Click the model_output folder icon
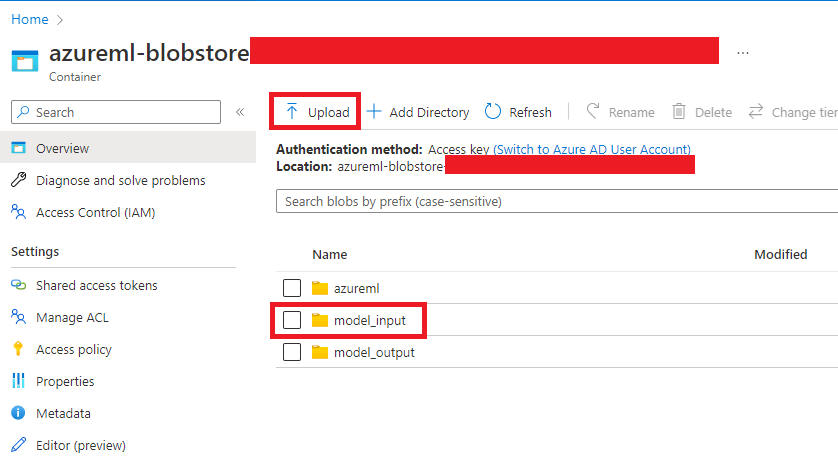Image resolution: width=838 pixels, height=463 pixels. coord(320,352)
